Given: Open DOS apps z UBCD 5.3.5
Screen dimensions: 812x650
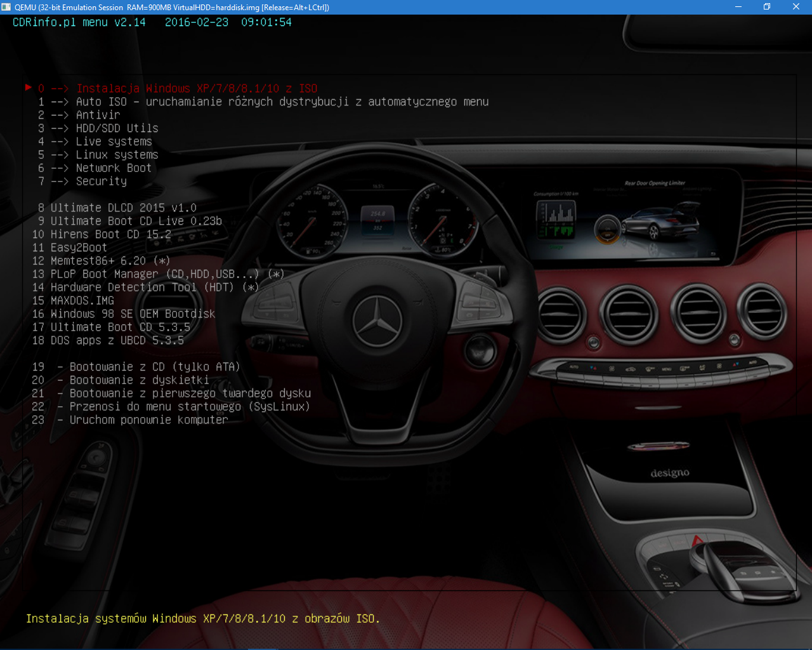Looking at the screenshot, I should pos(108,342).
